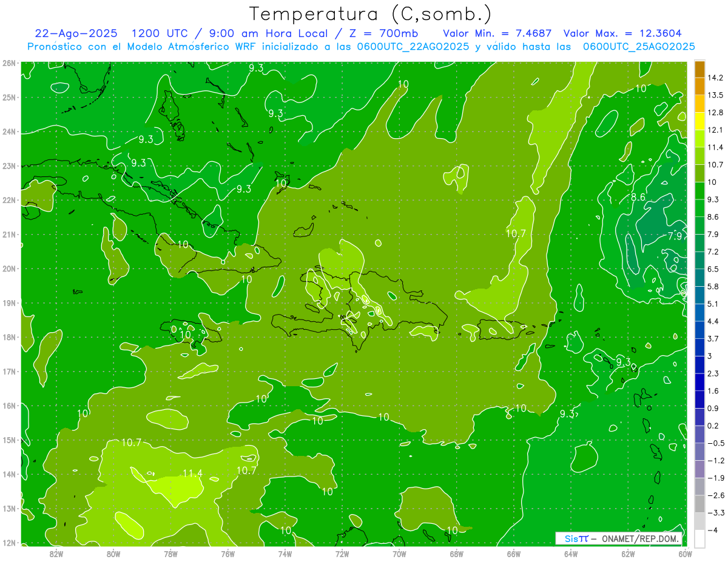Click the 7.2 colorbar scale label
728x562 pixels.
pos(713,252)
